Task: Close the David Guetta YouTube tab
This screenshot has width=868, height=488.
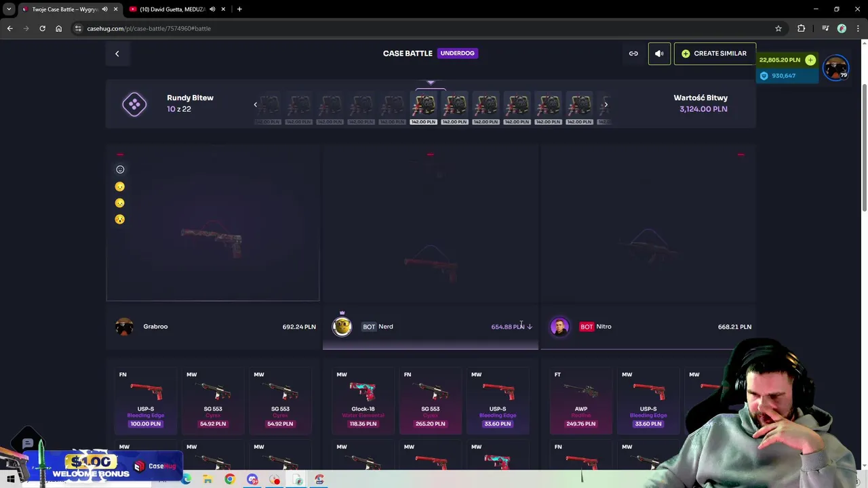Action: [x=222, y=9]
